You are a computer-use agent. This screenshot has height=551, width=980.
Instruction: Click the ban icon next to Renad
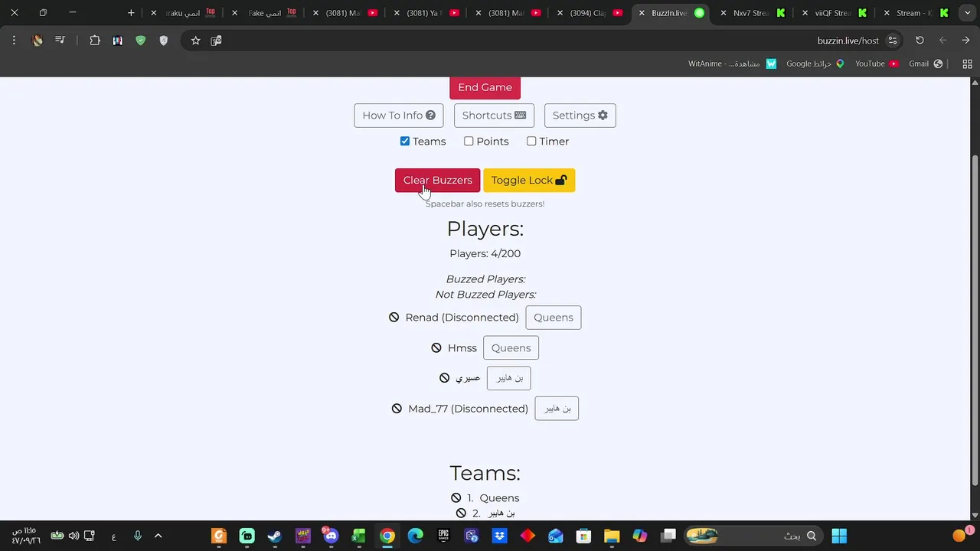point(394,317)
